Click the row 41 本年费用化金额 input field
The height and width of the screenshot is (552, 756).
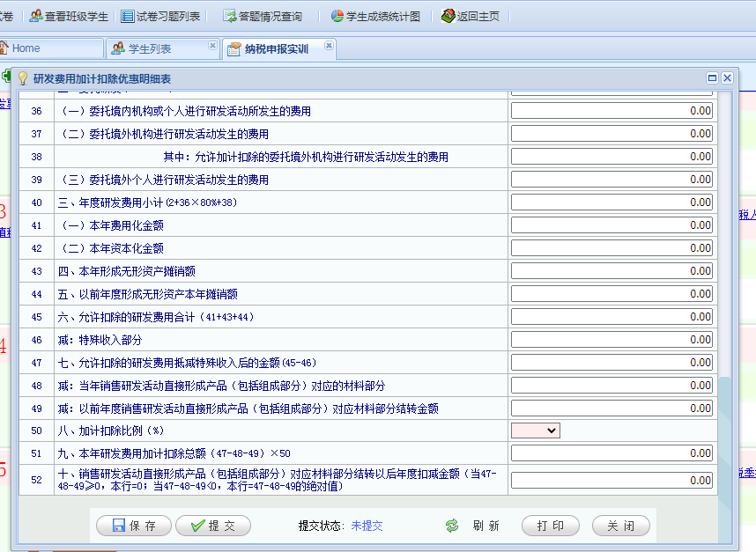(611, 225)
